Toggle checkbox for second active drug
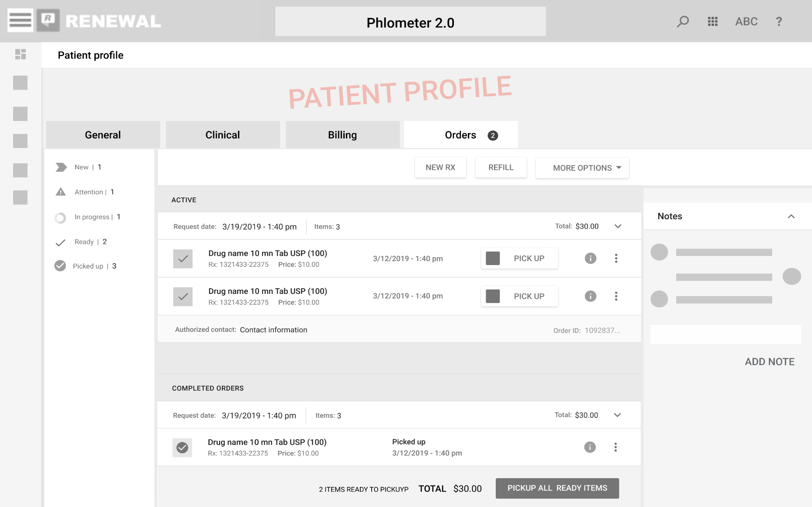 coord(183,297)
